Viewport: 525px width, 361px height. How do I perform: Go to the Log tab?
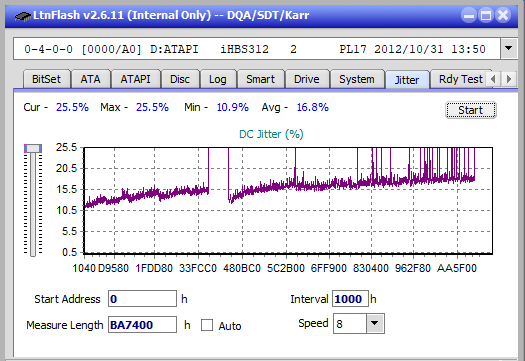click(x=218, y=79)
